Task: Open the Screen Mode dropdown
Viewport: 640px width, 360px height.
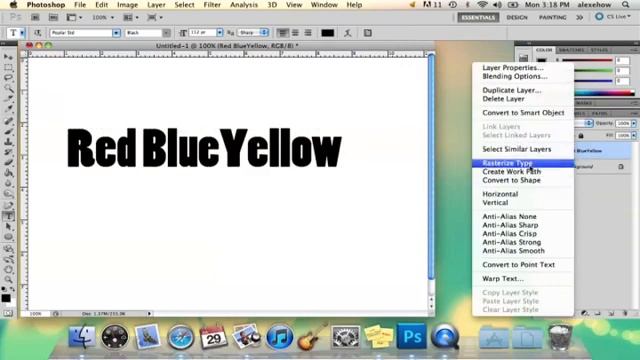Action: coord(155,18)
